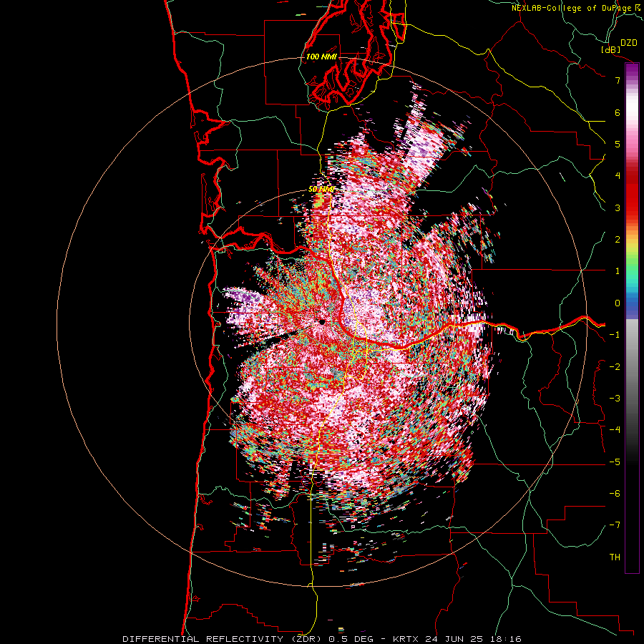Select the -2 dB scale value
The image size is (644, 644).
pyautogui.click(x=615, y=367)
